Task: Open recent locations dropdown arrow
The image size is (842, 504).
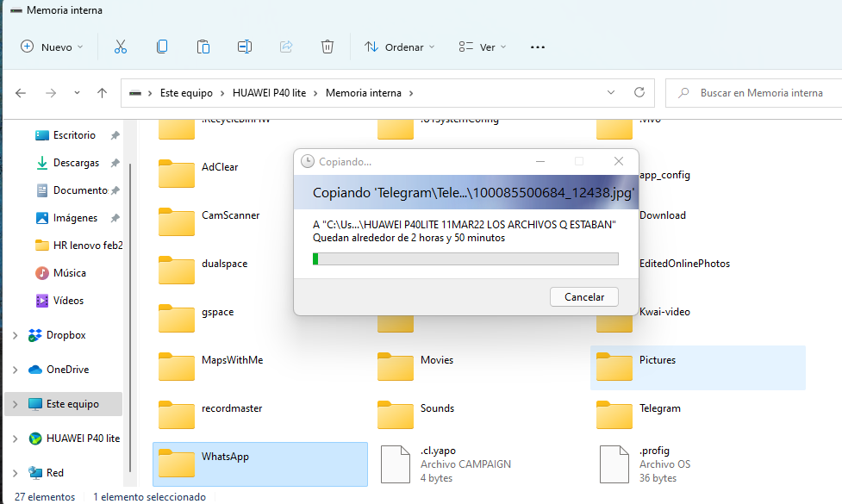Action: pyautogui.click(x=77, y=93)
